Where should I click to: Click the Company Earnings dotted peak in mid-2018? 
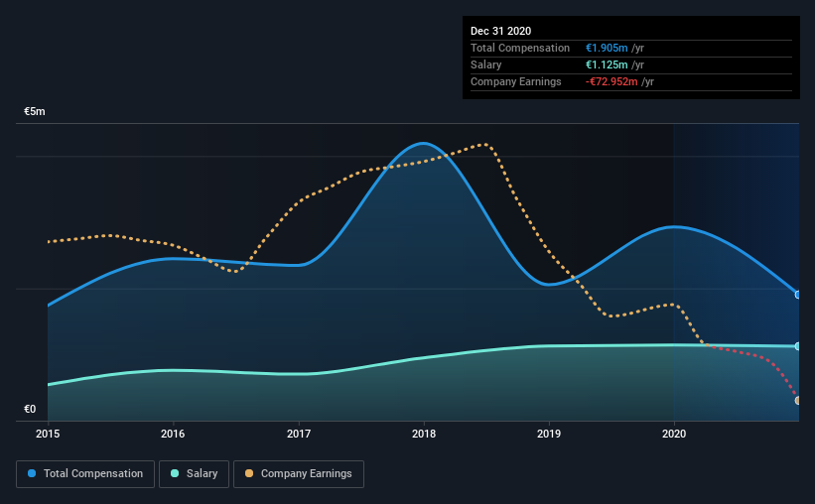click(x=485, y=145)
